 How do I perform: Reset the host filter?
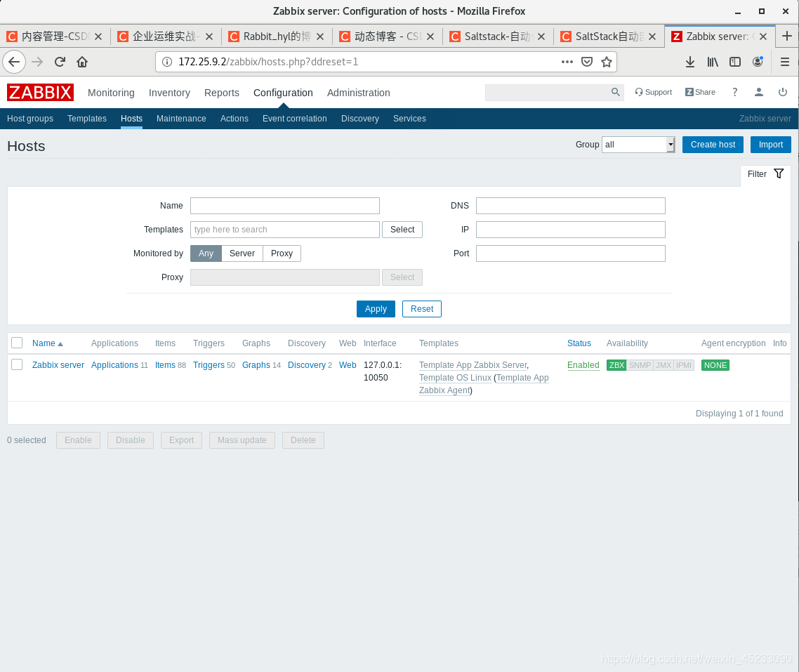[x=422, y=309]
